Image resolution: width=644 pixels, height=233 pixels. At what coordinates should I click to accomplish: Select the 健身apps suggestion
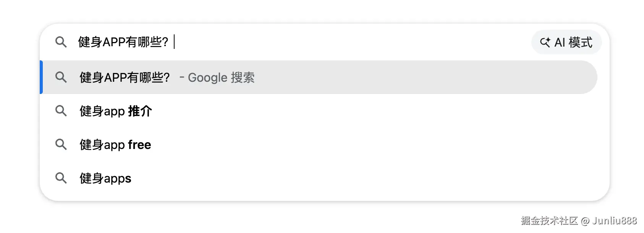(105, 178)
